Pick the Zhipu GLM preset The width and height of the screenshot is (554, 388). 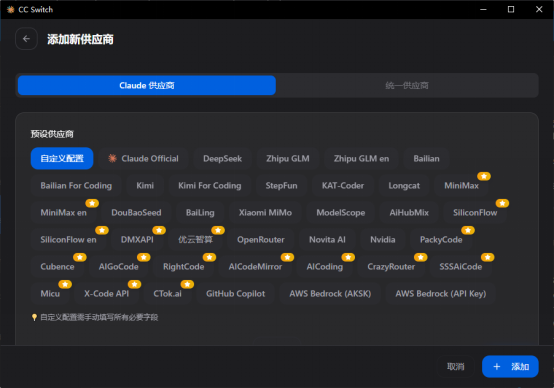click(x=288, y=158)
